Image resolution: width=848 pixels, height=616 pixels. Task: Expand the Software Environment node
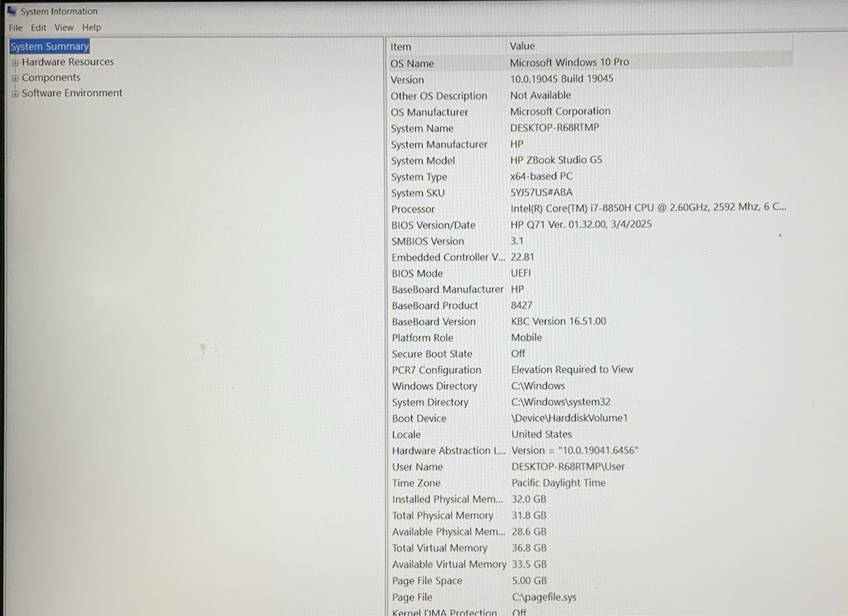point(15,94)
